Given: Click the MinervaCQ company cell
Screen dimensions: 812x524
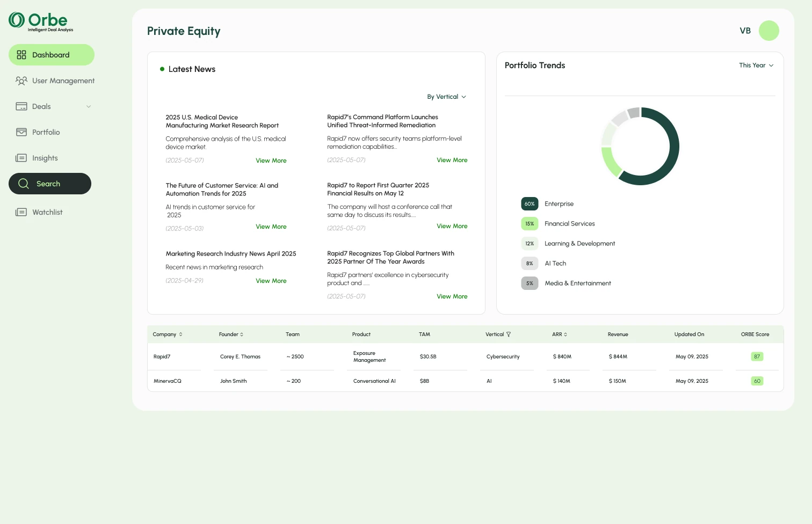Looking at the screenshot, I should (x=168, y=381).
